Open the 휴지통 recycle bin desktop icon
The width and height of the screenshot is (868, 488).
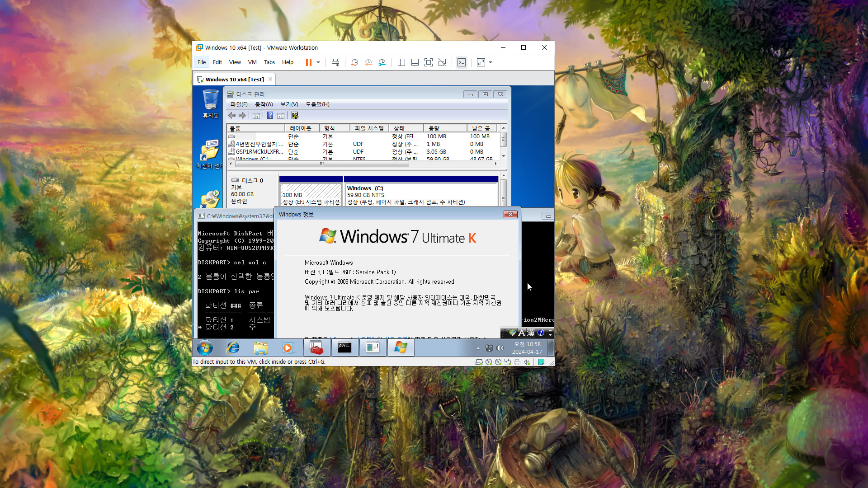click(x=211, y=103)
